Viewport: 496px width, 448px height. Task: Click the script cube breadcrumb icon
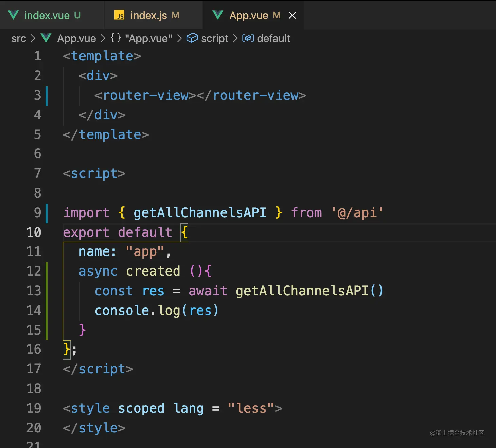pyautogui.click(x=192, y=38)
